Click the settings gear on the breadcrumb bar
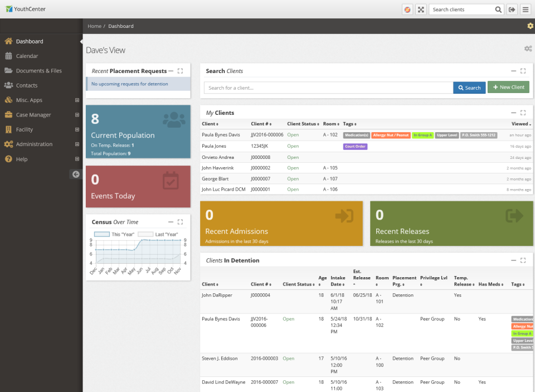535x392 pixels. coord(529,26)
